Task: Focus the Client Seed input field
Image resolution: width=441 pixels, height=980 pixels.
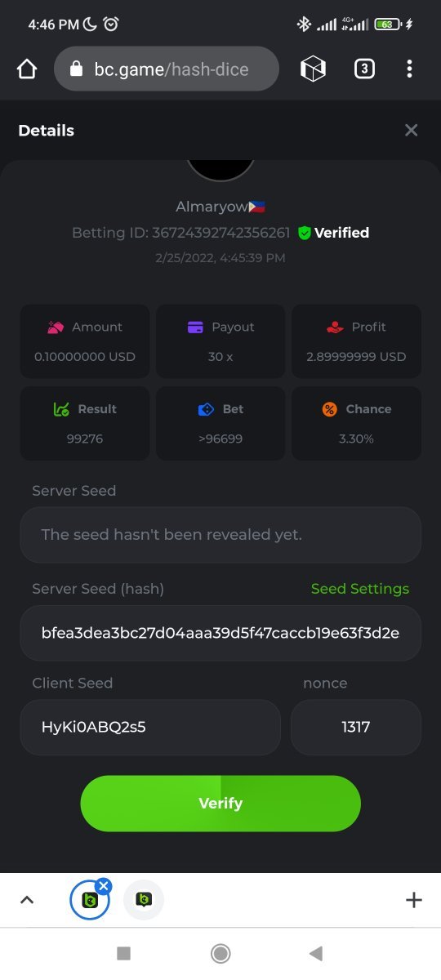Action: 150,727
